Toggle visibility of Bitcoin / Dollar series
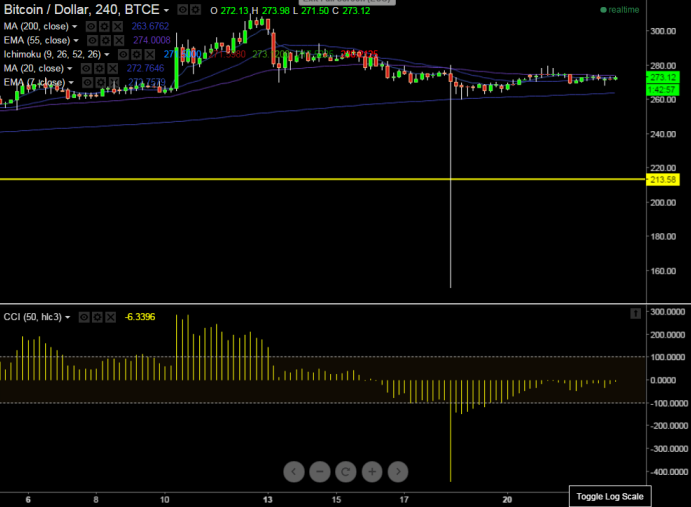The width and height of the screenshot is (691, 507). (x=182, y=9)
